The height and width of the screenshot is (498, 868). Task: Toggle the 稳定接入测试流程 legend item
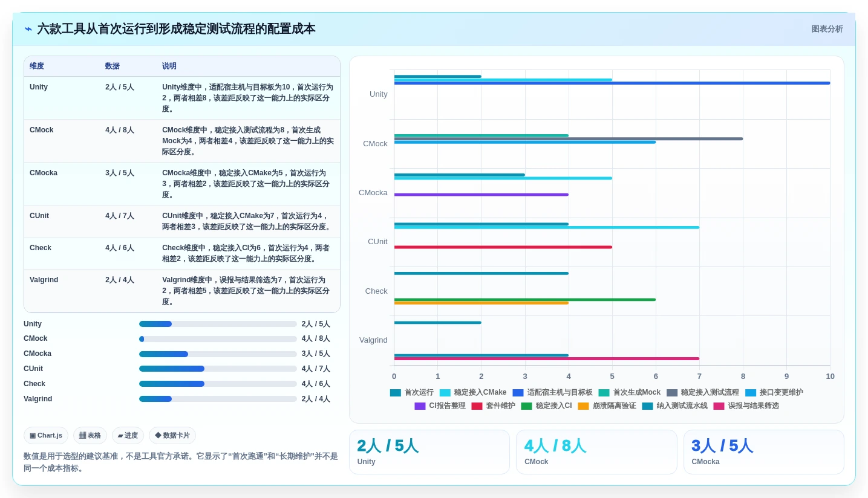[x=703, y=393]
